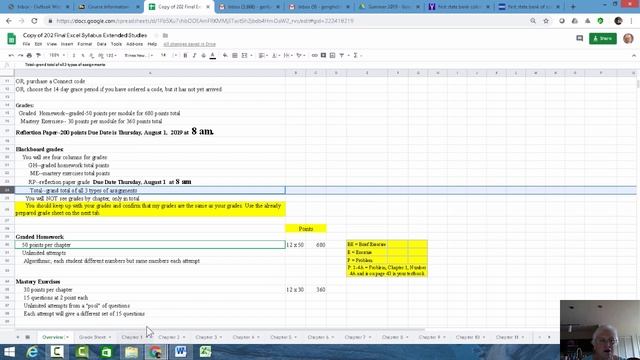Screen dimensions: 640x360
Task: Click the Print toolbar icon
Action: (x=29, y=56)
